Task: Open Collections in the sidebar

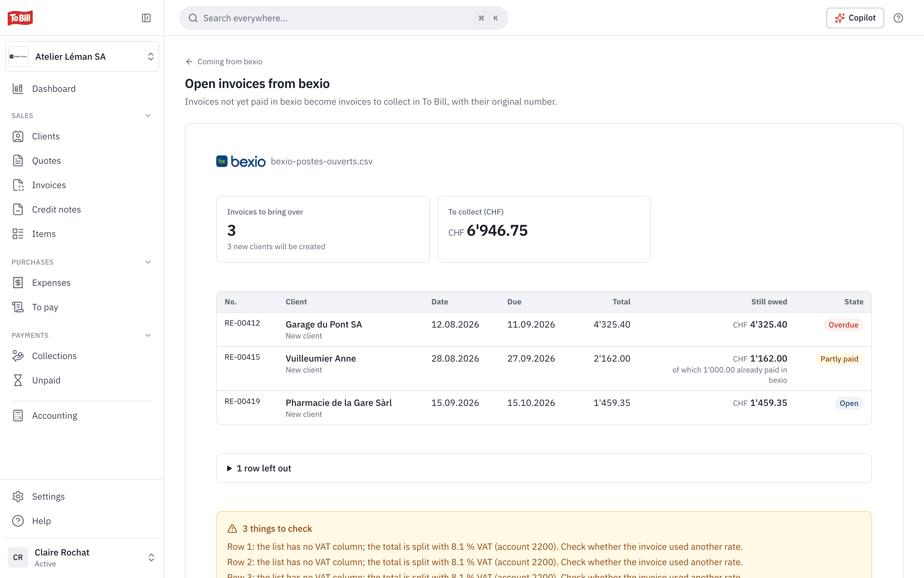Action: coord(82,356)
